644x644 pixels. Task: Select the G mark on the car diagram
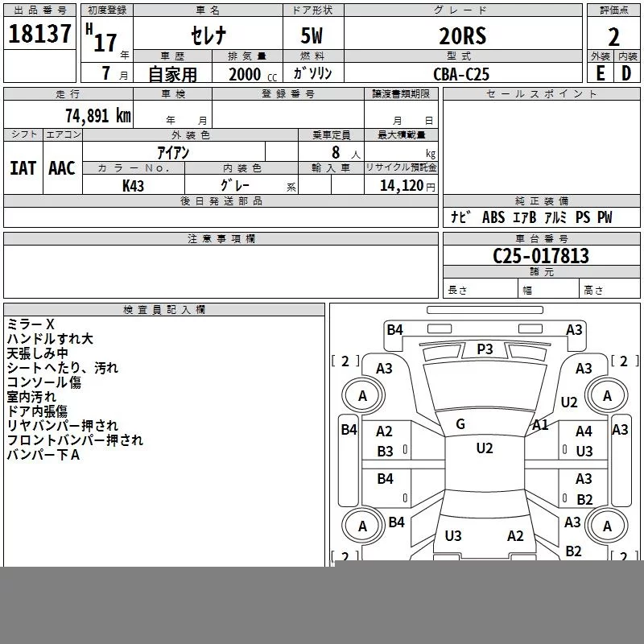pyautogui.click(x=460, y=424)
